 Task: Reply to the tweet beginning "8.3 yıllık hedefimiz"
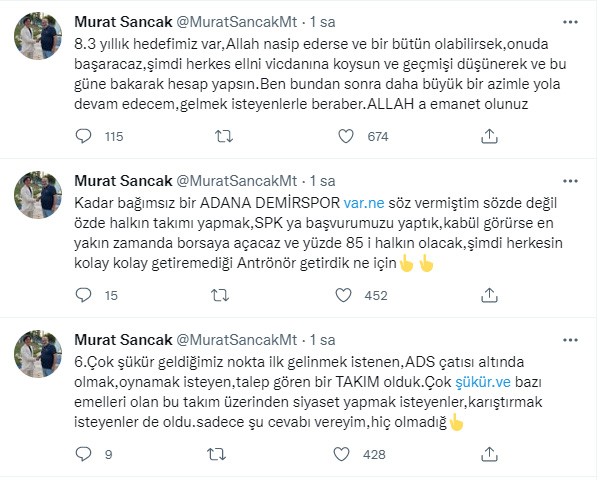tap(84, 137)
